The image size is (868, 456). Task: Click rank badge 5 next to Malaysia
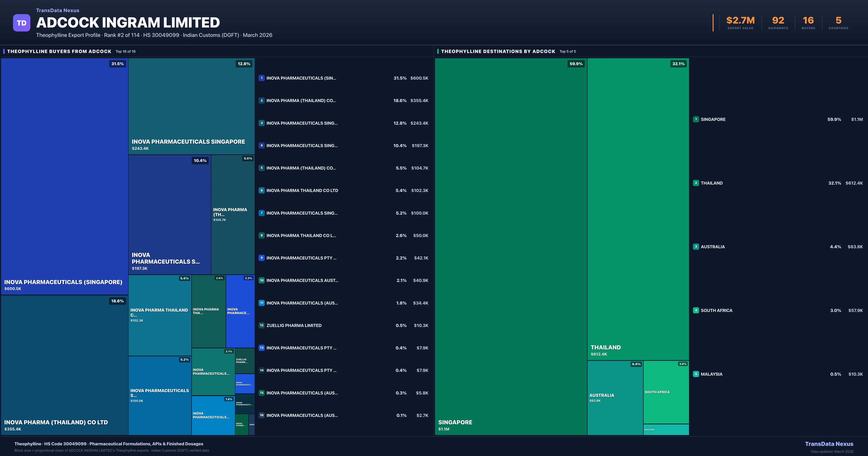(x=696, y=374)
